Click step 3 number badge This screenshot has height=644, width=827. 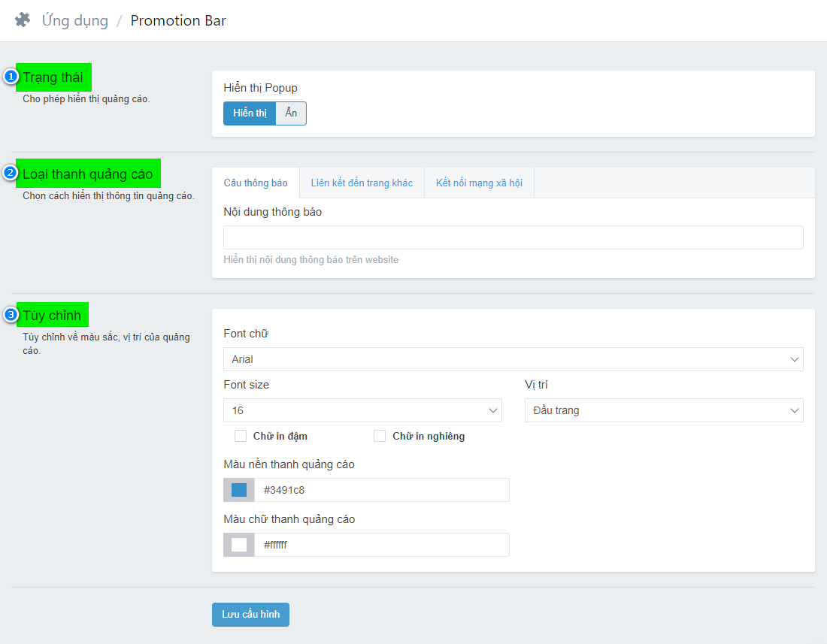(11, 315)
